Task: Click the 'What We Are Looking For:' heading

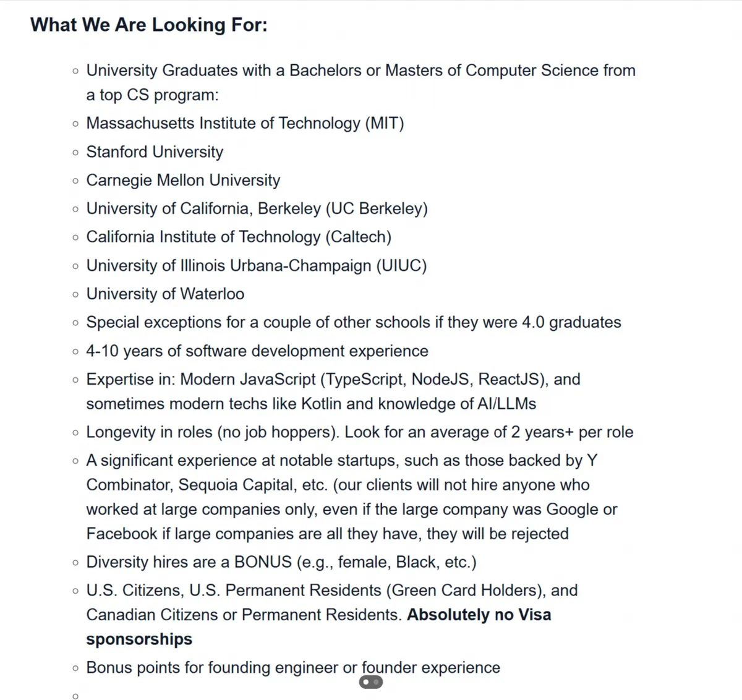Action: (149, 25)
